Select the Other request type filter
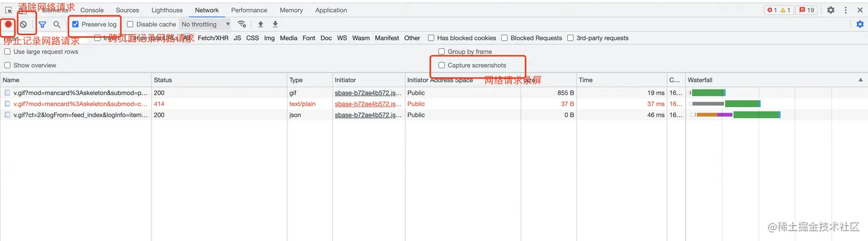Viewport: 868px width, 241px height. (x=412, y=38)
